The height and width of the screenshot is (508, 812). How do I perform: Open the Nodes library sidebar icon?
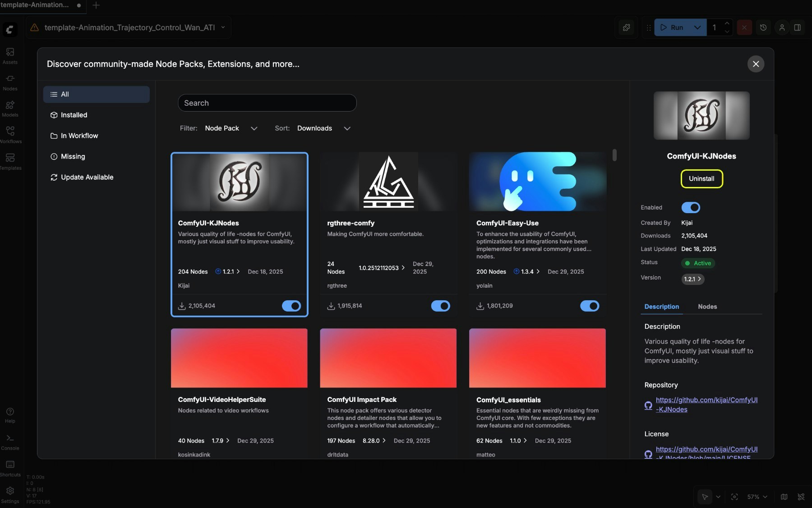point(10,83)
